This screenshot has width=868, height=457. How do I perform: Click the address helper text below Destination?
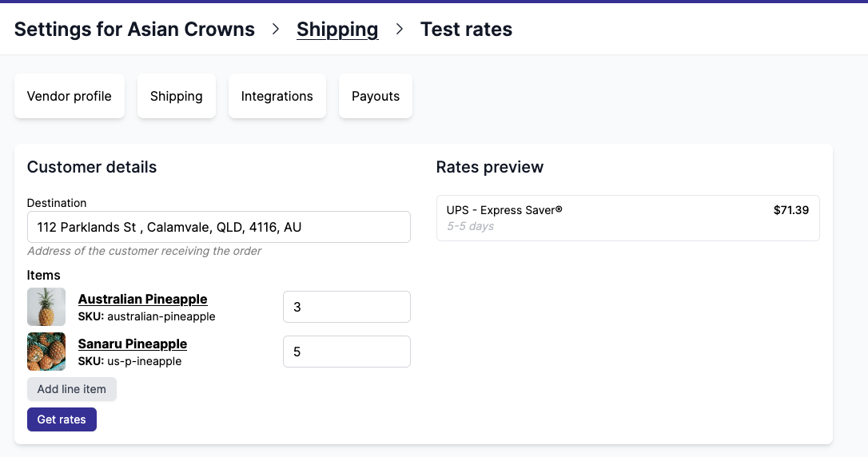(144, 251)
